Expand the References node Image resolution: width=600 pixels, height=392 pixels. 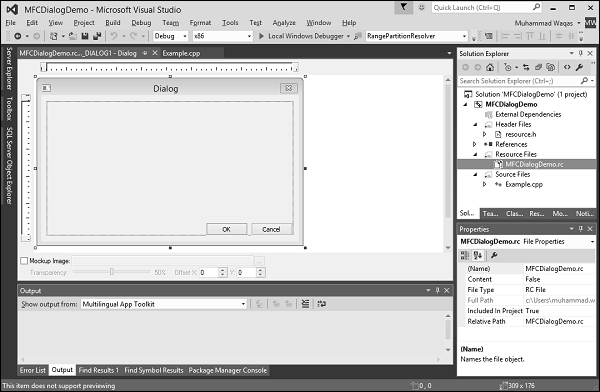click(x=475, y=144)
